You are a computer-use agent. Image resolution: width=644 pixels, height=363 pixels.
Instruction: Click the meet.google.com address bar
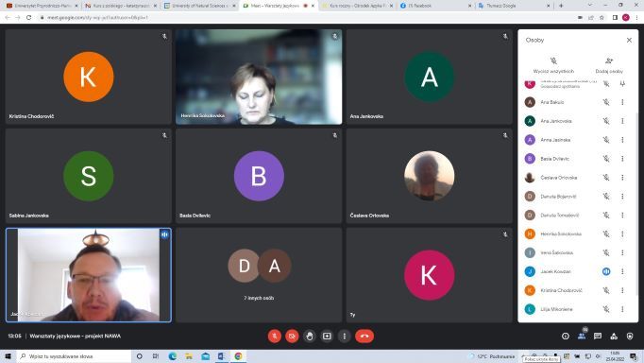(304, 18)
